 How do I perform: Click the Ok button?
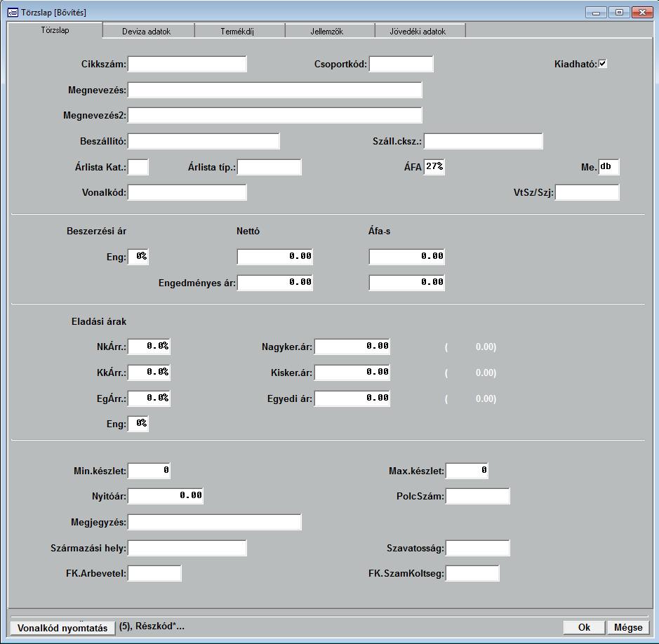584,627
